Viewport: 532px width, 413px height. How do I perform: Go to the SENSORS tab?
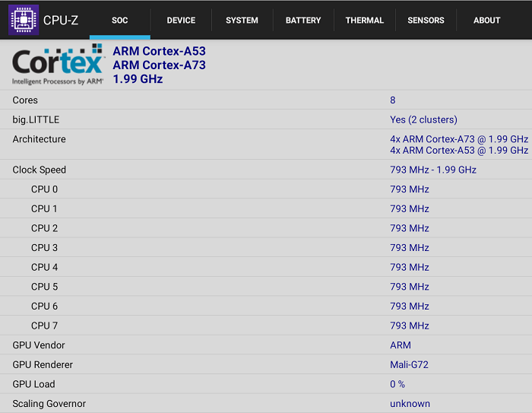(426, 21)
